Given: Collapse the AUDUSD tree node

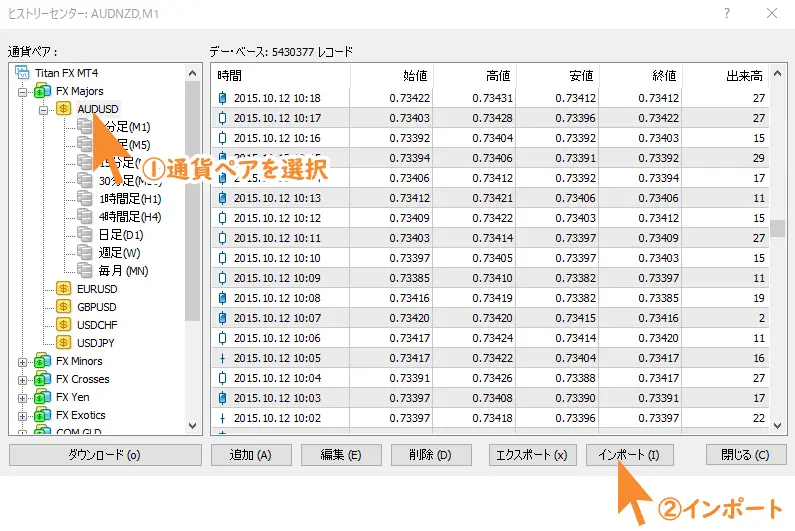Looking at the screenshot, I should (43, 109).
